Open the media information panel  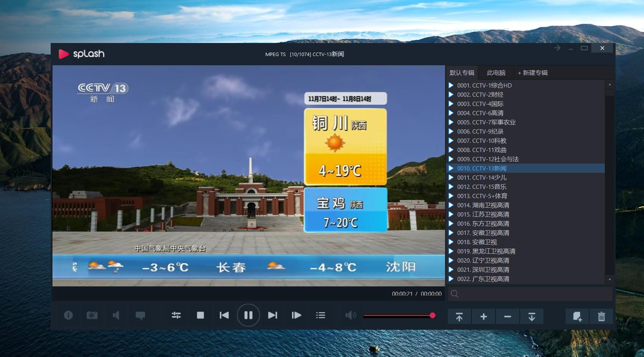coord(68,315)
